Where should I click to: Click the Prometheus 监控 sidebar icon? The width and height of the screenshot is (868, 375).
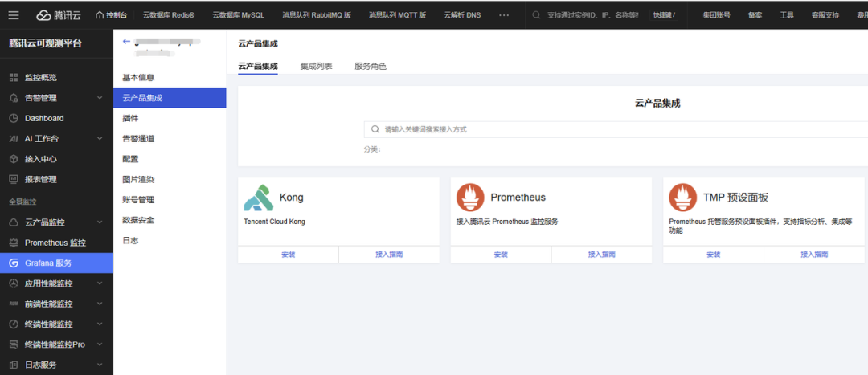pyautogui.click(x=14, y=243)
